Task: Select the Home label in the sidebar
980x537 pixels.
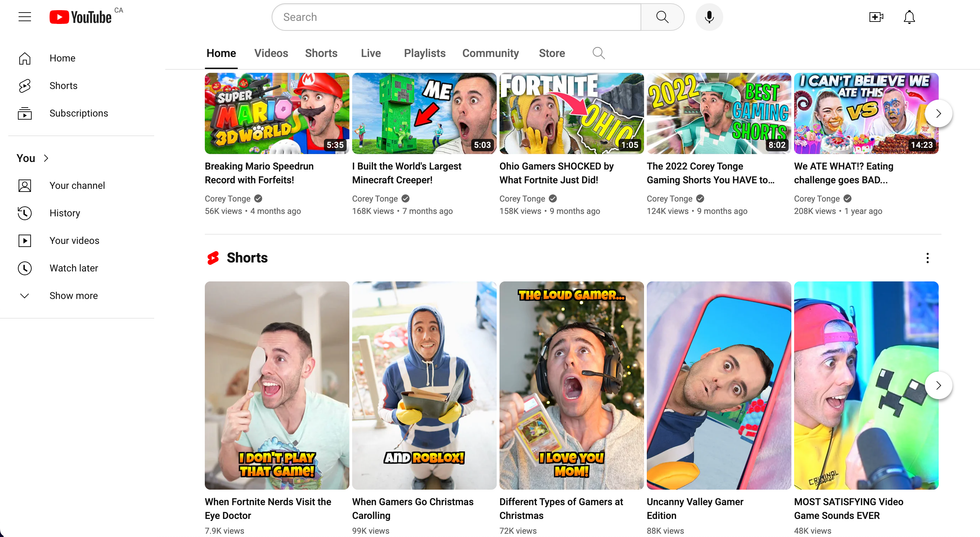Action: tap(62, 58)
